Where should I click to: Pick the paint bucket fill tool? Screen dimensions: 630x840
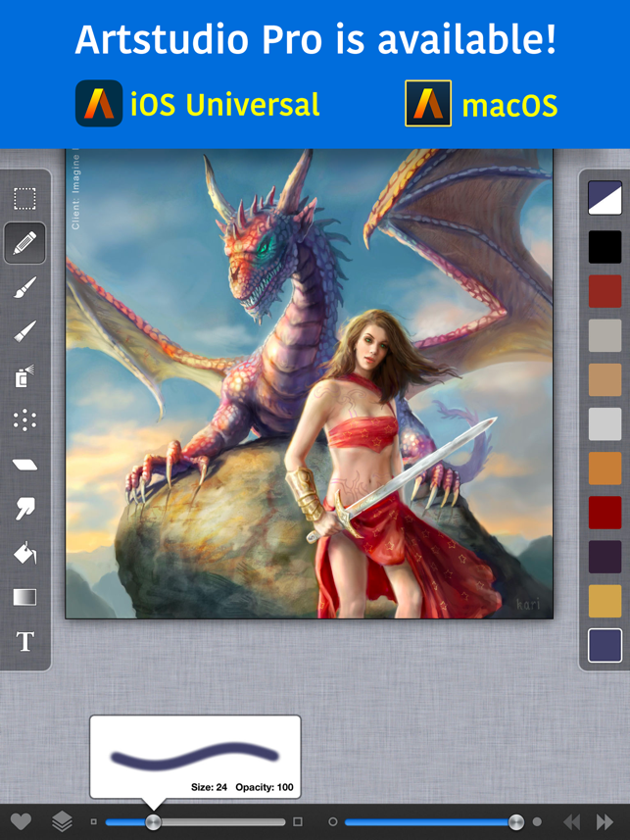tap(24, 553)
